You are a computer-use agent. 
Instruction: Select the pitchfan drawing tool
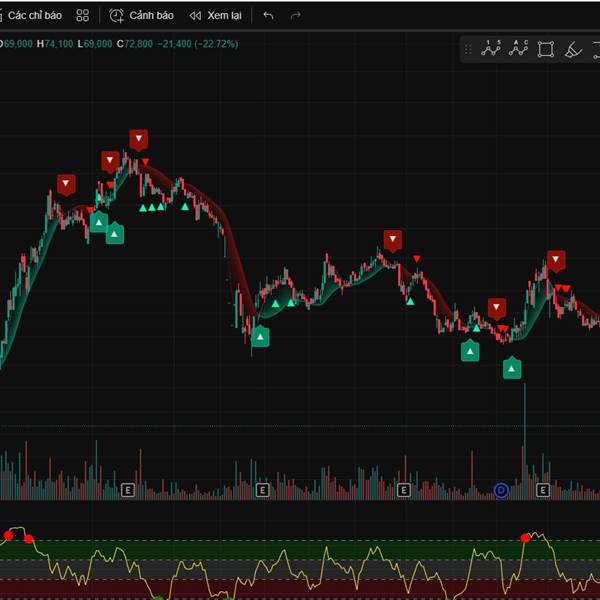click(573, 49)
